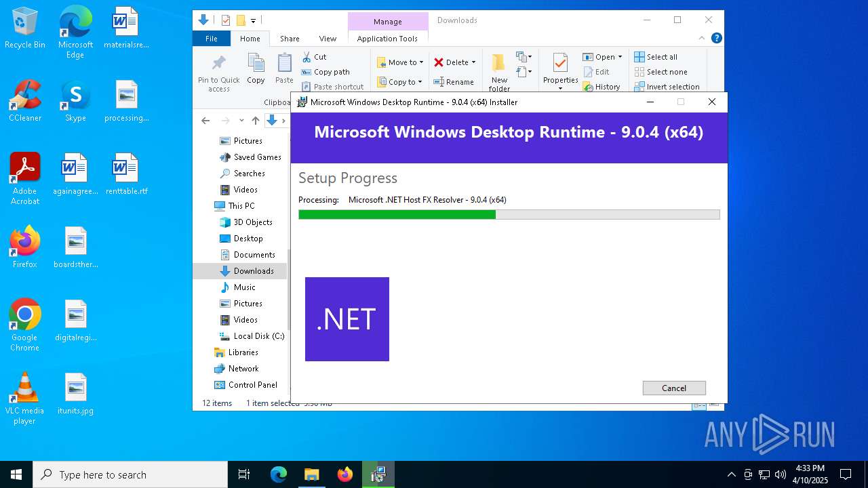Select the processing... image file
Image resolution: width=868 pixels, height=488 pixels.
click(126, 101)
